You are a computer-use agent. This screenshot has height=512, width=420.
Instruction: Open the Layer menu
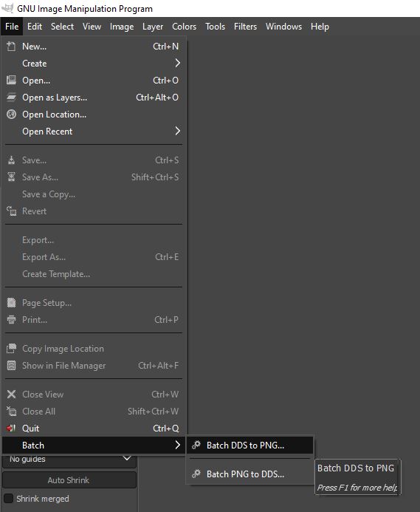pyautogui.click(x=153, y=27)
